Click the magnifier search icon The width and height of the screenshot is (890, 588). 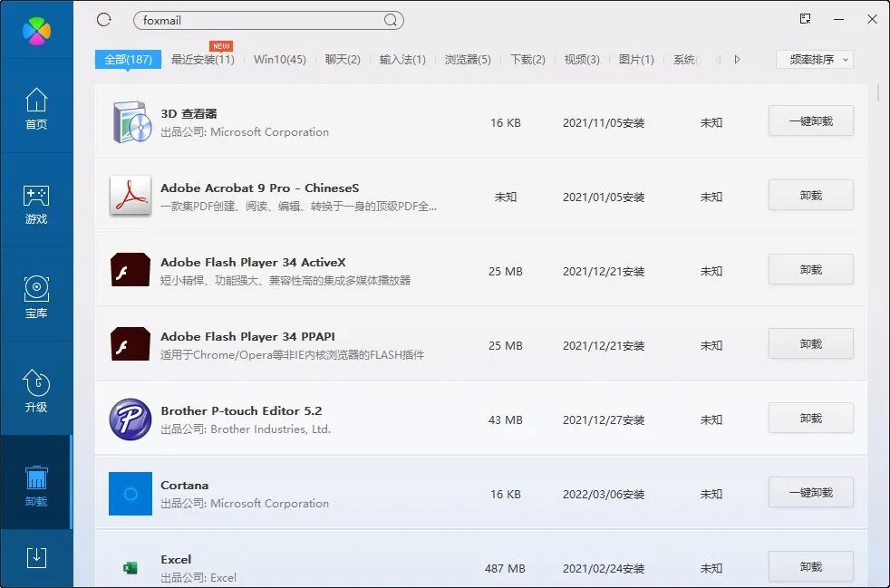[390, 21]
